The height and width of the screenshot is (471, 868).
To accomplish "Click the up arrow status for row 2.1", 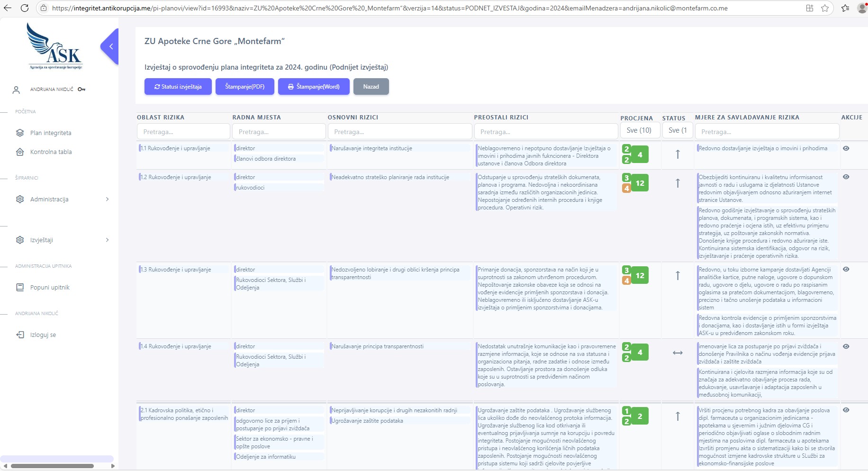I will pos(678,416).
